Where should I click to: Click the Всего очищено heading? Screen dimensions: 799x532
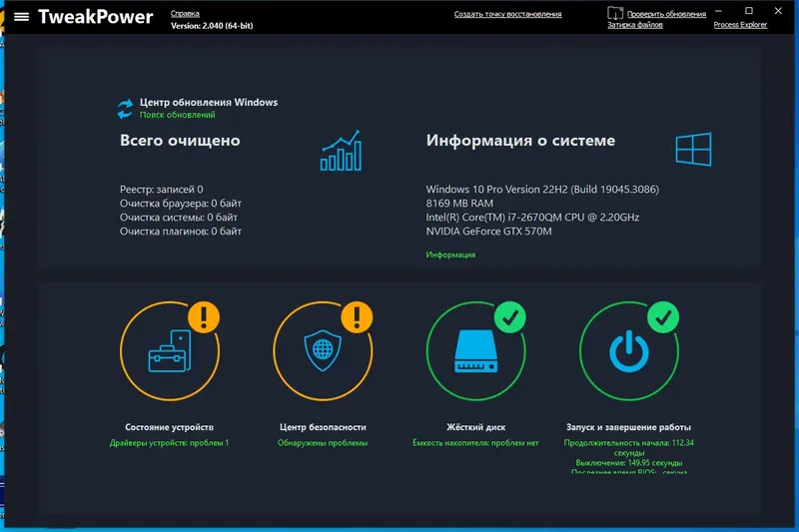(180, 140)
